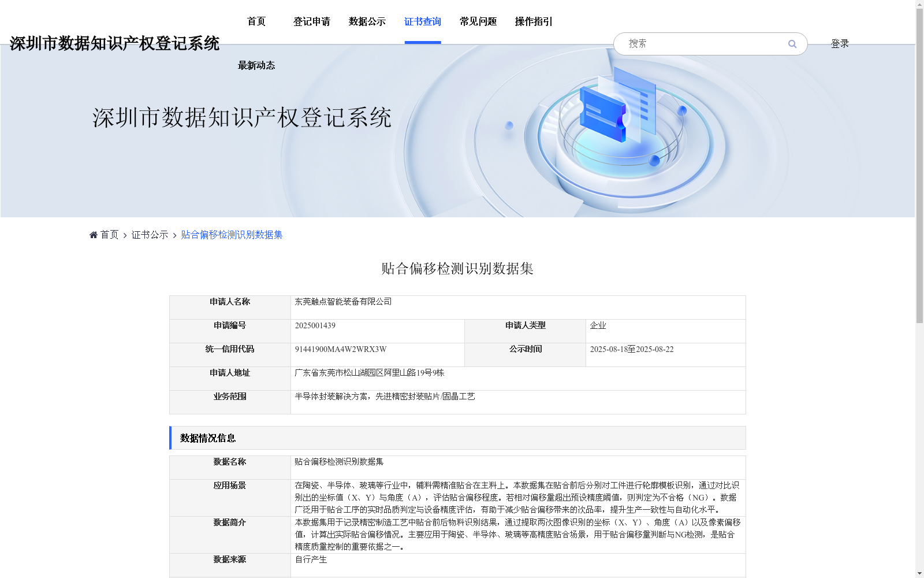This screenshot has width=924, height=578.
Task: Click application number 2025001439
Action: [x=315, y=325]
